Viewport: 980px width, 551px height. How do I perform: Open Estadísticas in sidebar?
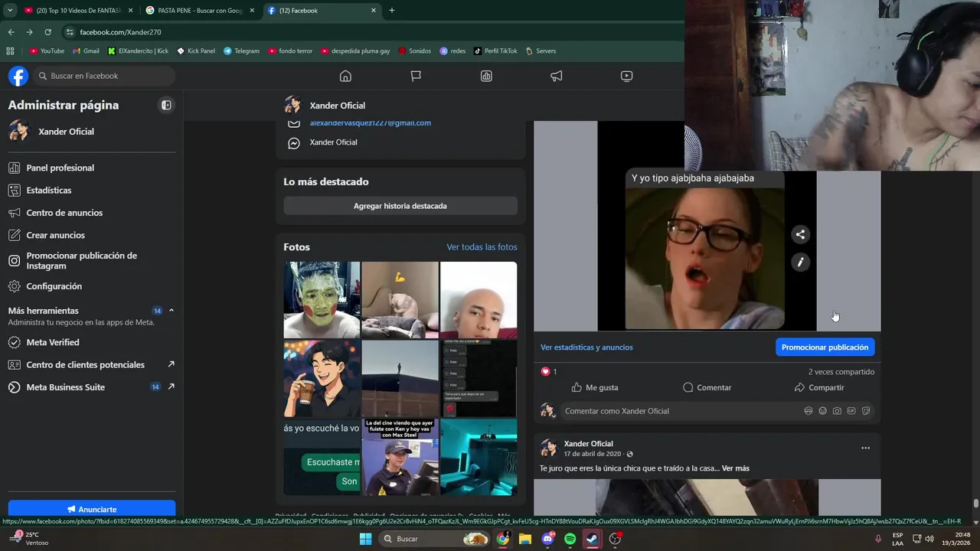[x=92, y=190]
